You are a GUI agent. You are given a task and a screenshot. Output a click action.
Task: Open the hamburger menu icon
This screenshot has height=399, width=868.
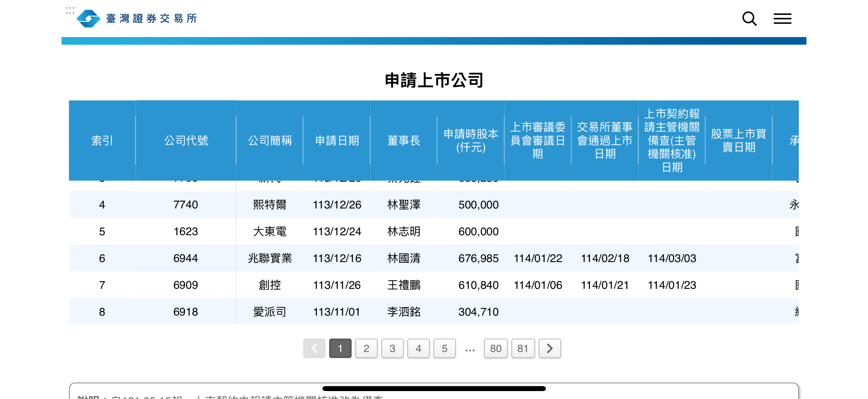click(x=782, y=19)
